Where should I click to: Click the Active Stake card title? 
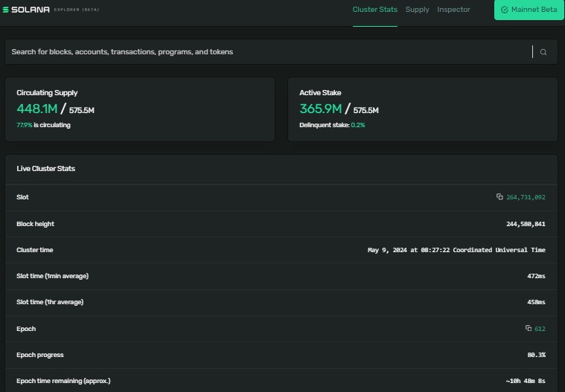tap(320, 93)
